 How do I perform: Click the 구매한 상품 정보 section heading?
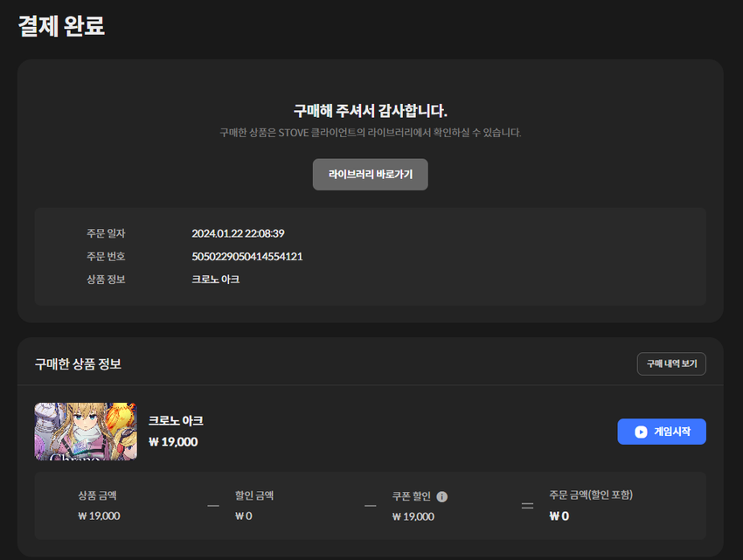78,363
